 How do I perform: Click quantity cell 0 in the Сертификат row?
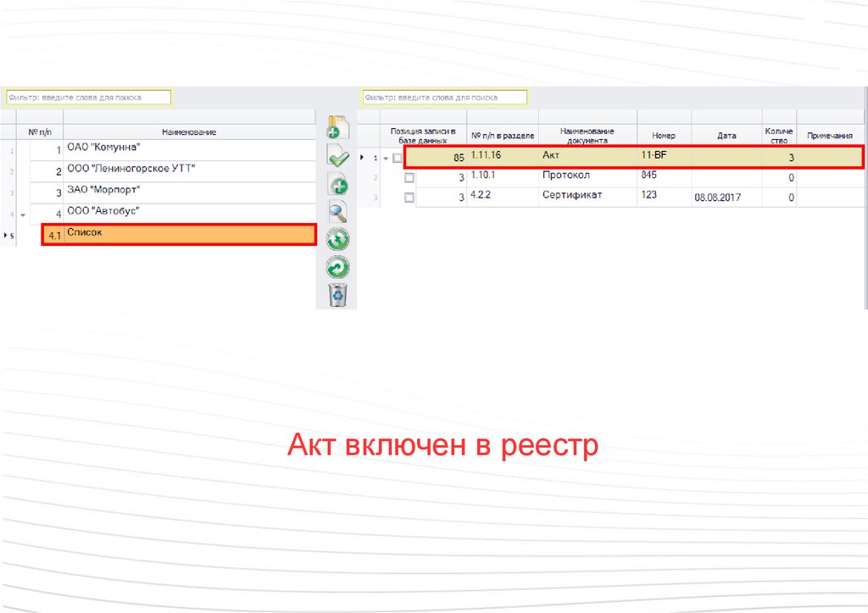[779, 198]
